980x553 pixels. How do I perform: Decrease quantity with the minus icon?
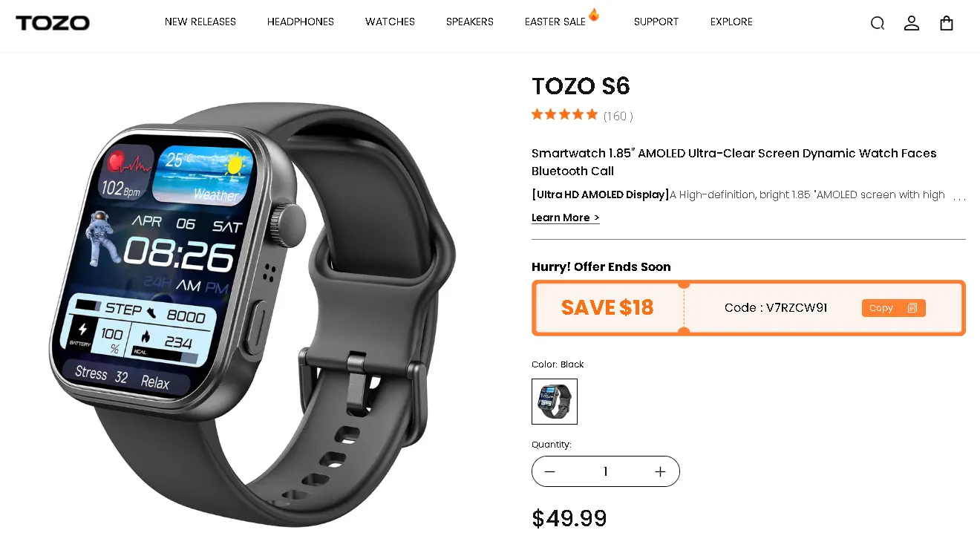(549, 471)
